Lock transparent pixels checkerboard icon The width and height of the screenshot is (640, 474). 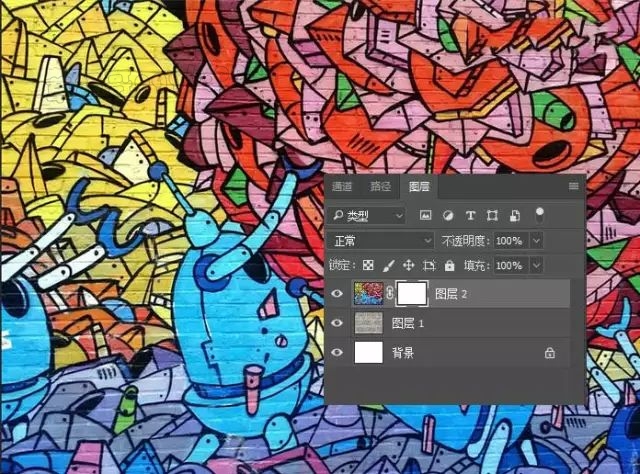[x=368, y=265]
